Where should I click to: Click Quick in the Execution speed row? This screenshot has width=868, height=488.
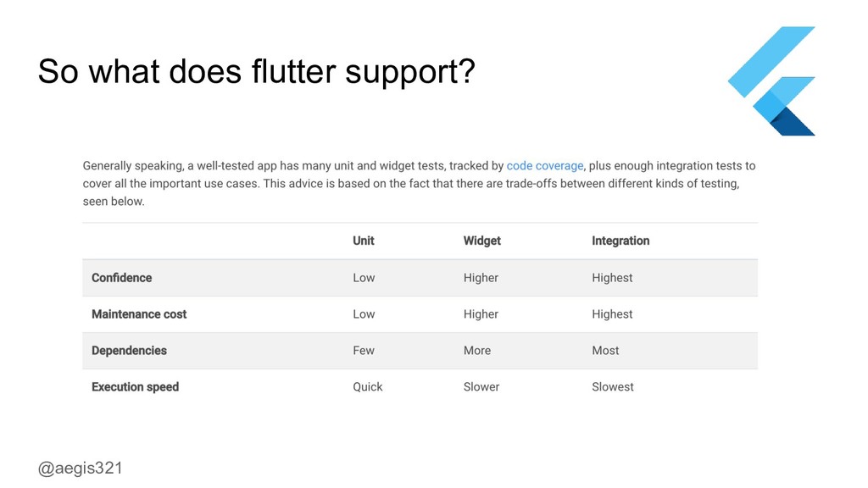point(367,387)
